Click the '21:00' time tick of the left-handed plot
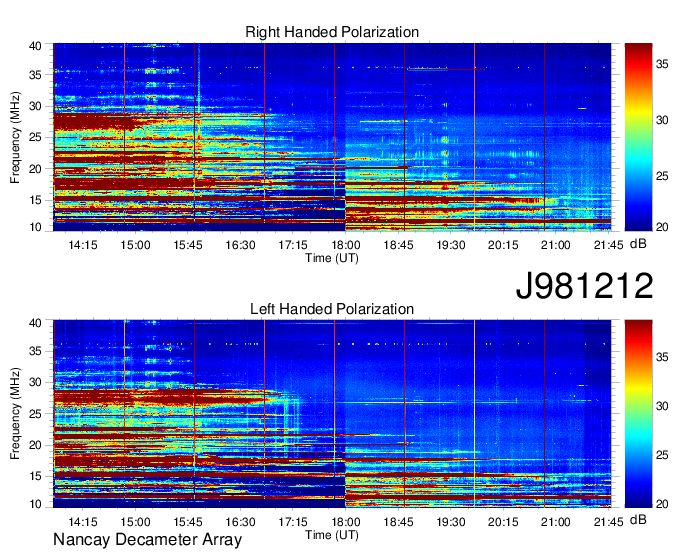Screen dimensions: 680x552 [556, 522]
